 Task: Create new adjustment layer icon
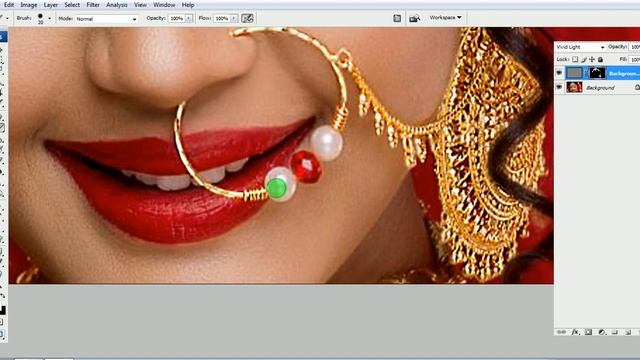(601, 332)
